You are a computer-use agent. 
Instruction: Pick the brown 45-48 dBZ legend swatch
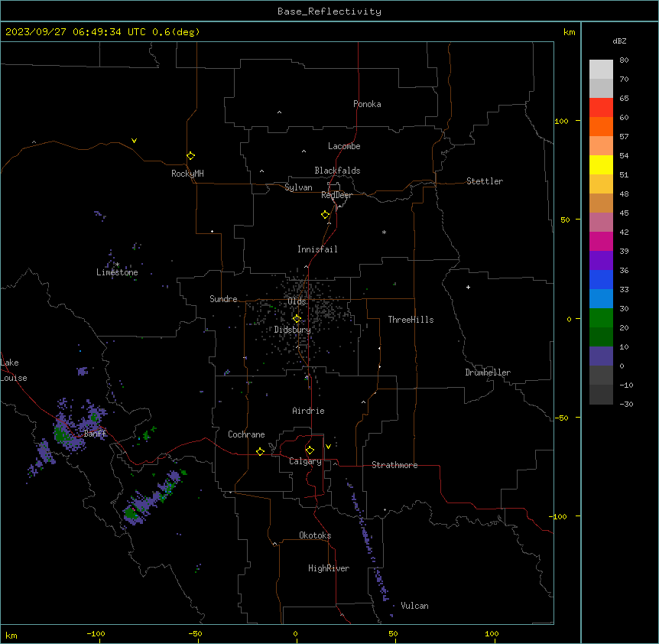601,203
